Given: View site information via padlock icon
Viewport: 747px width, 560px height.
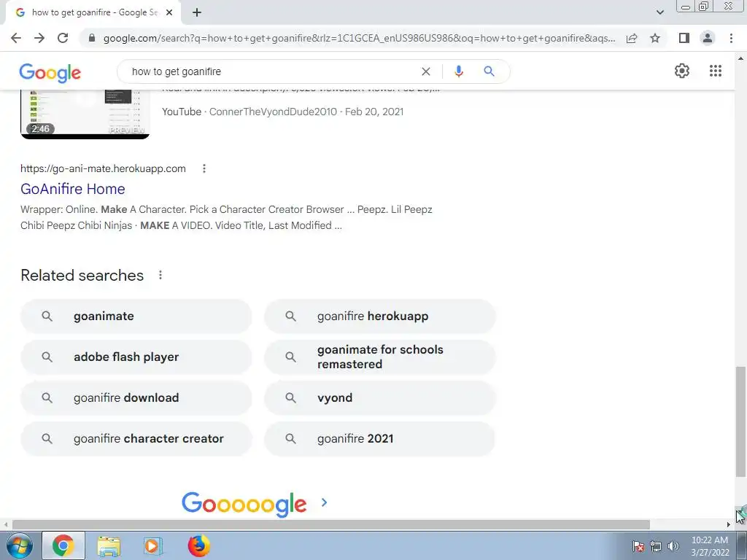Looking at the screenshot, I should [x=92, y=38].
